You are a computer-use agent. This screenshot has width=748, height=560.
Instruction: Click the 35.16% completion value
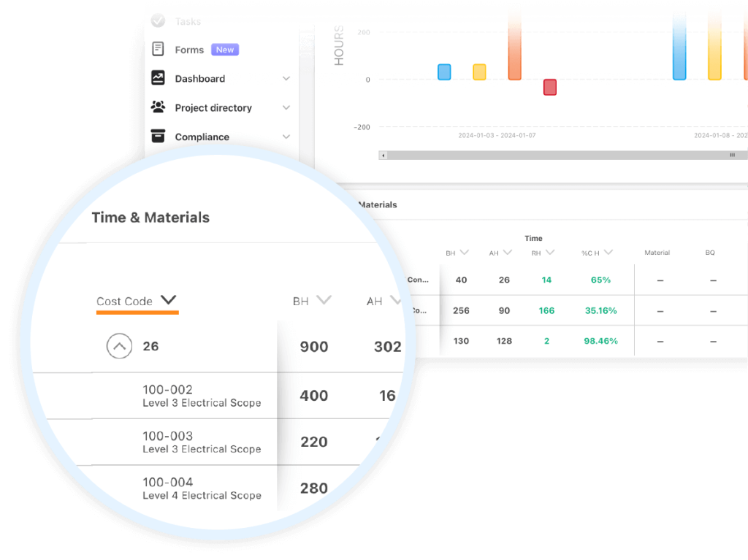pyautogui.click(x=600, y=310)
